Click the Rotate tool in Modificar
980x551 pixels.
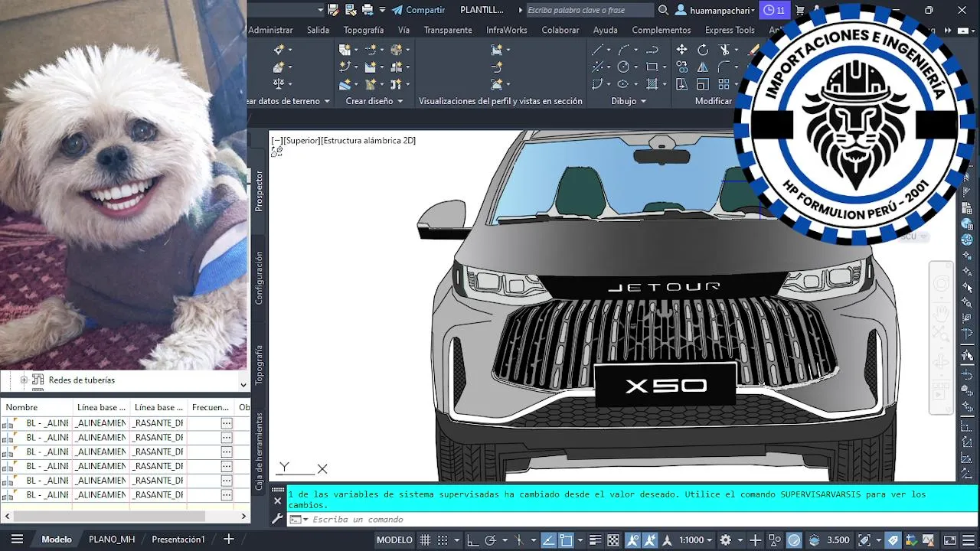(x=703, y=49)
